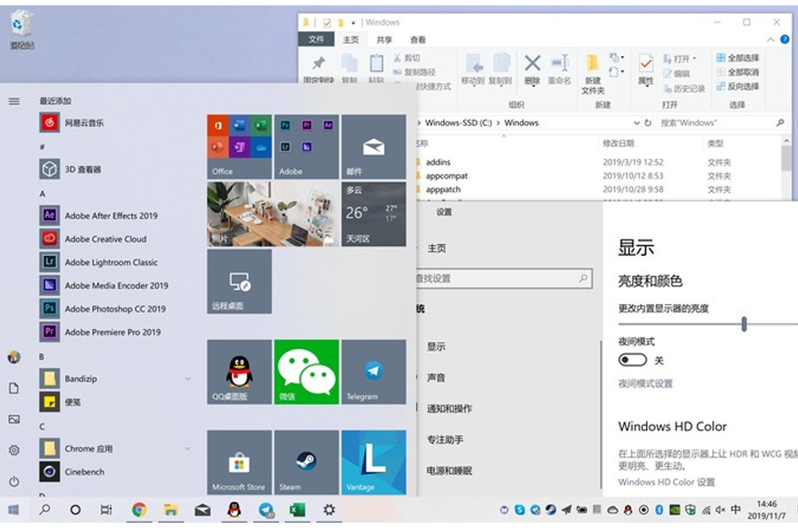The height and width of the screenshot is (532, 798).
Task: Open the Sticky Notes app entry
Action: pyautogui.click(x=61, y=402)
